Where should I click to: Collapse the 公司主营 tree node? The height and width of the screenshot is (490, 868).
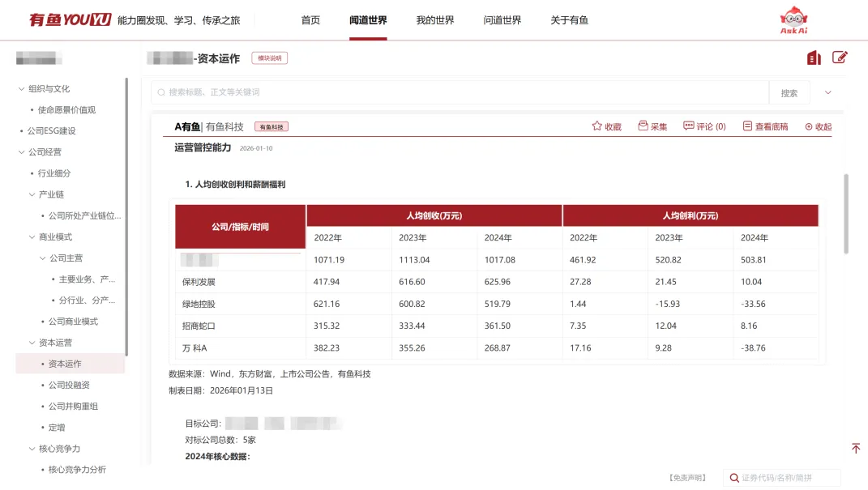point(42,258)
